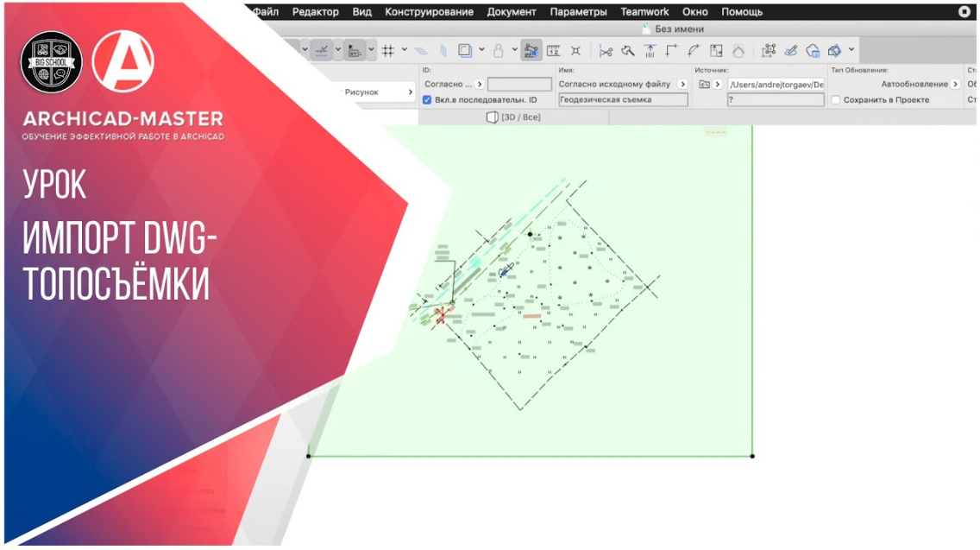Expand the grid snap options arrow
This screenshot has height=550, width=980.
(405, 49)
